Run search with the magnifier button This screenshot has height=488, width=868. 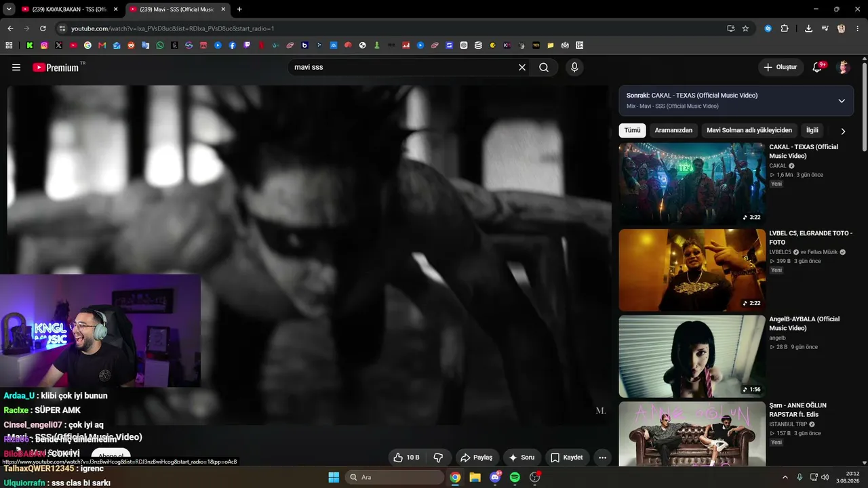(x=544, y=67)
